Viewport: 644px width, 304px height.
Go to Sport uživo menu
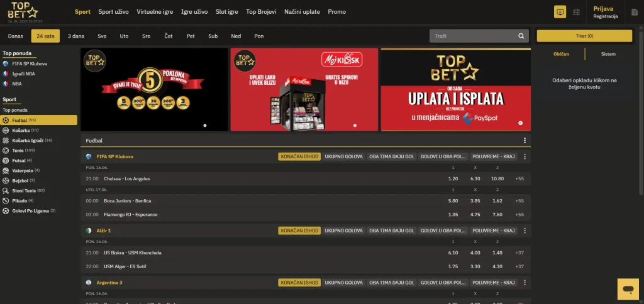pyautogui.click(x=113, y=12)
